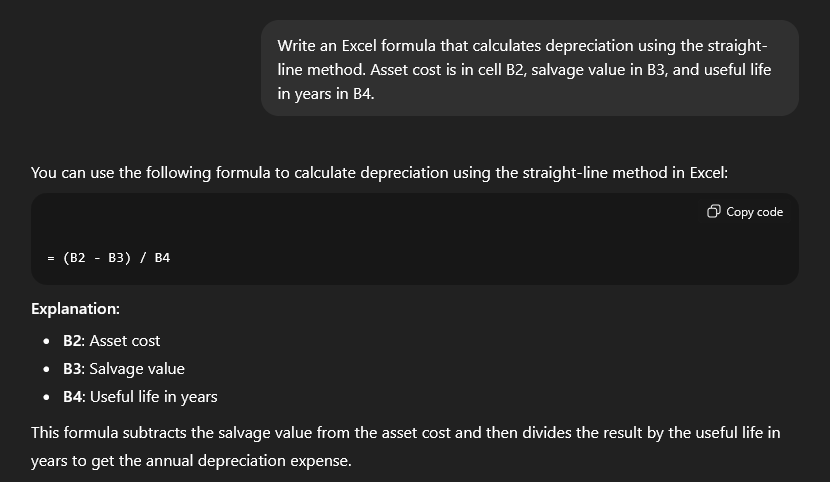Viewport: 830px width, 482px height.
Task: Click the words Salvage value in the bullet list
Action: 137,369
